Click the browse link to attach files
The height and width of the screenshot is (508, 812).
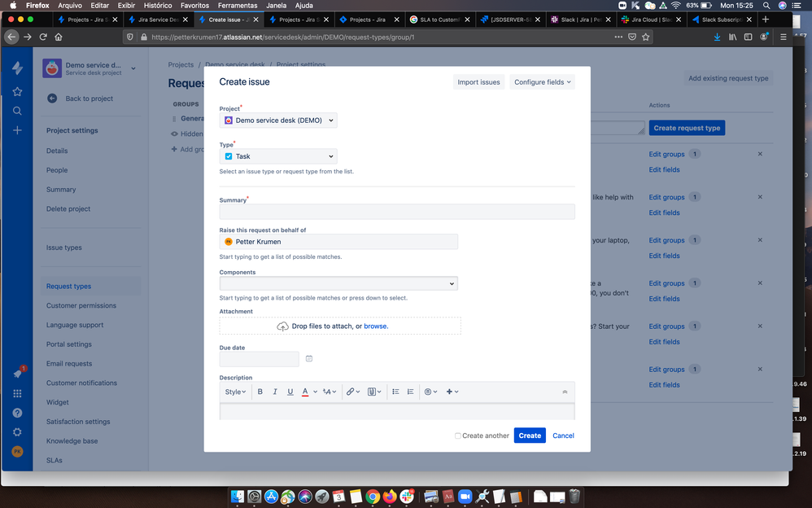(x=375, y=326)
